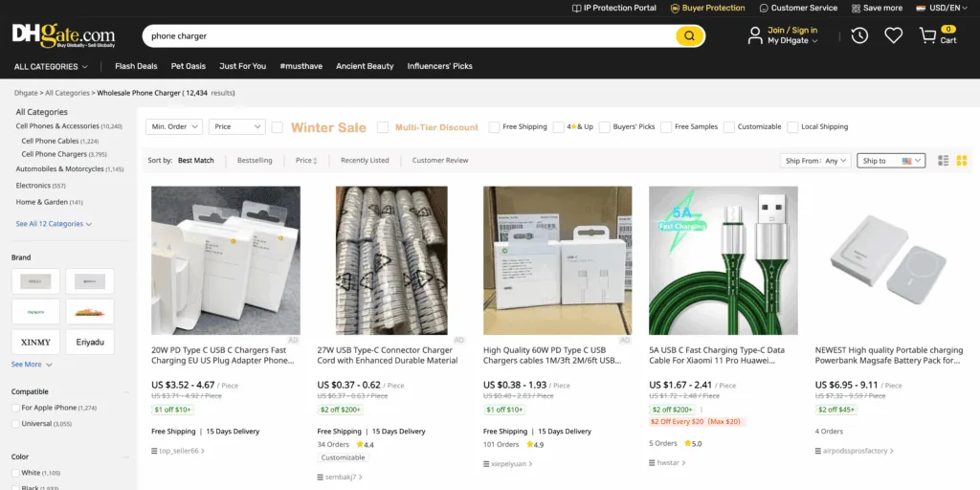Switch to grid view layout icon
Image resolution: width=980 pixels, height=490 pixels.
pyautogui.click(x=962, y=161)
